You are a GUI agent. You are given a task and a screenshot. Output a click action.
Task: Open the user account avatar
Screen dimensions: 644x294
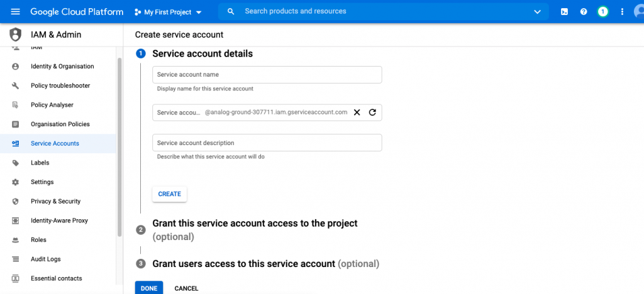[x=639, y=12]
